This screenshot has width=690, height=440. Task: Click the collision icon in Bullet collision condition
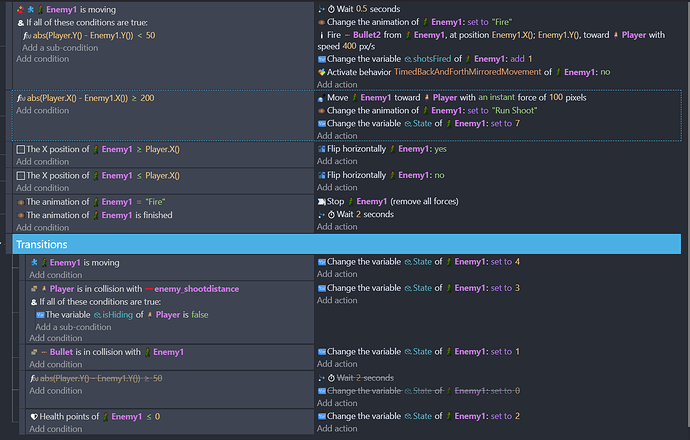(36, 352)
